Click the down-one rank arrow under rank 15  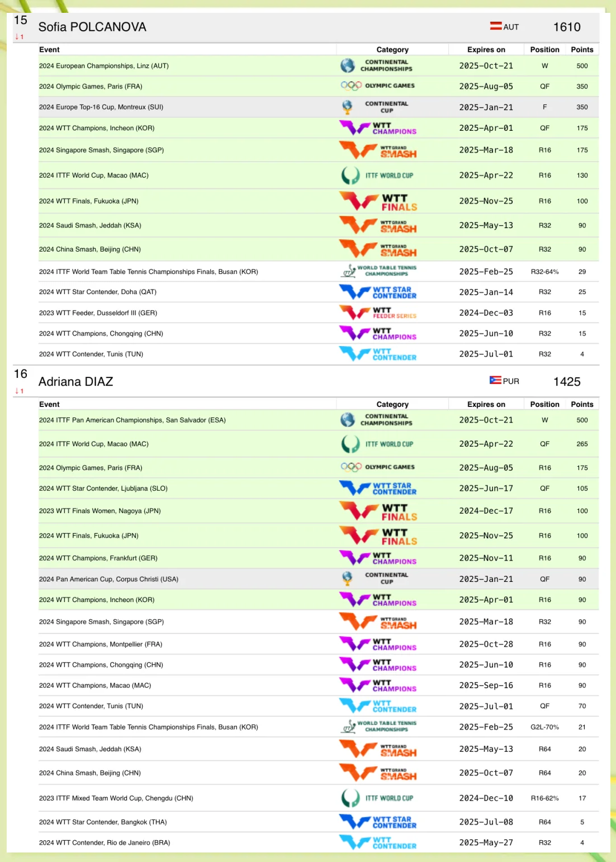[19, 36]
